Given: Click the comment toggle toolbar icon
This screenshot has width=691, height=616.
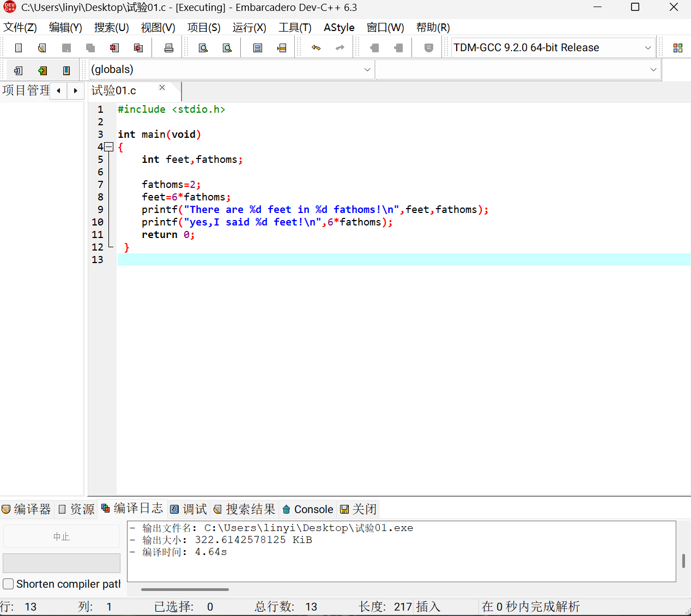Looking at the screenshot, I should (x=429, y=48).
